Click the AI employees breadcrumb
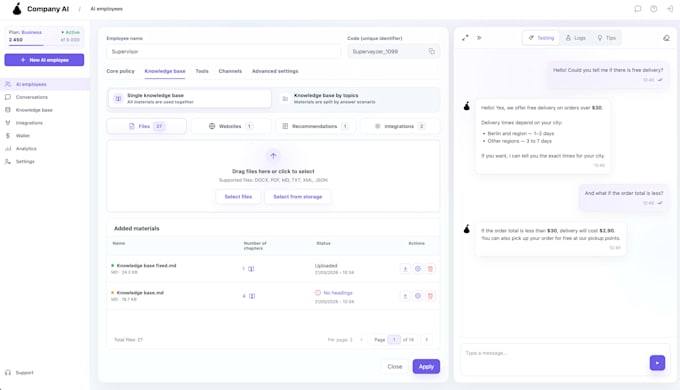Screen dimensions: 680x390 coord(106,9)
